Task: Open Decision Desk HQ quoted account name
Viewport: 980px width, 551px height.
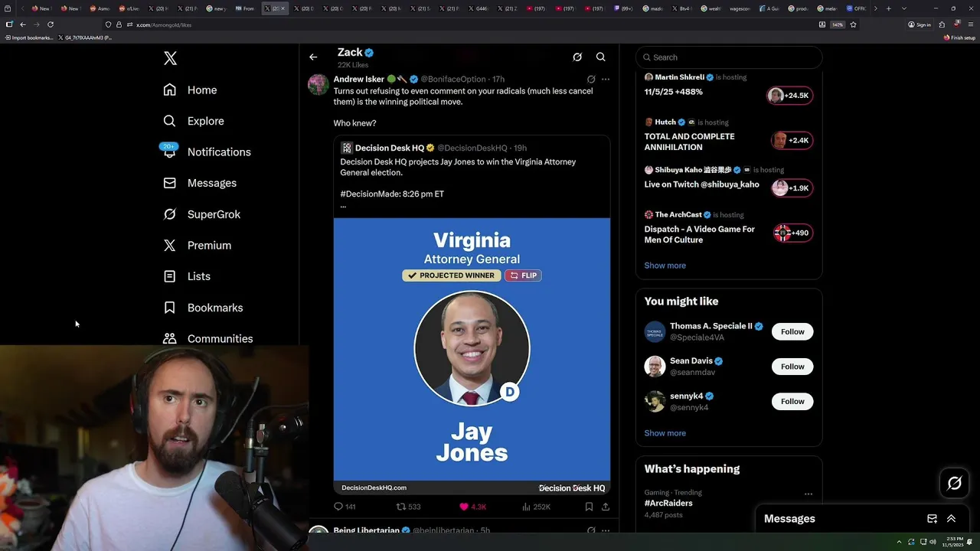Action: click(x=390, y=148)
